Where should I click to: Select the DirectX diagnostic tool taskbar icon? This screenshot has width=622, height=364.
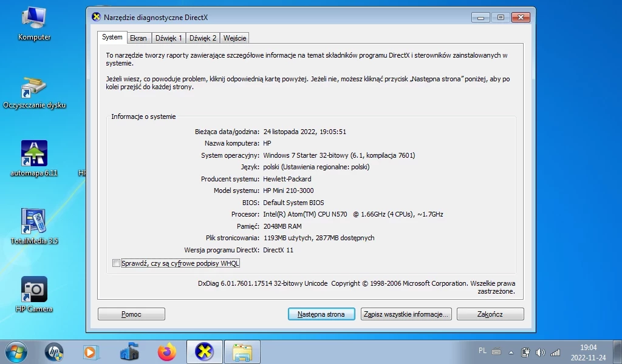click(x=204, y=352)
